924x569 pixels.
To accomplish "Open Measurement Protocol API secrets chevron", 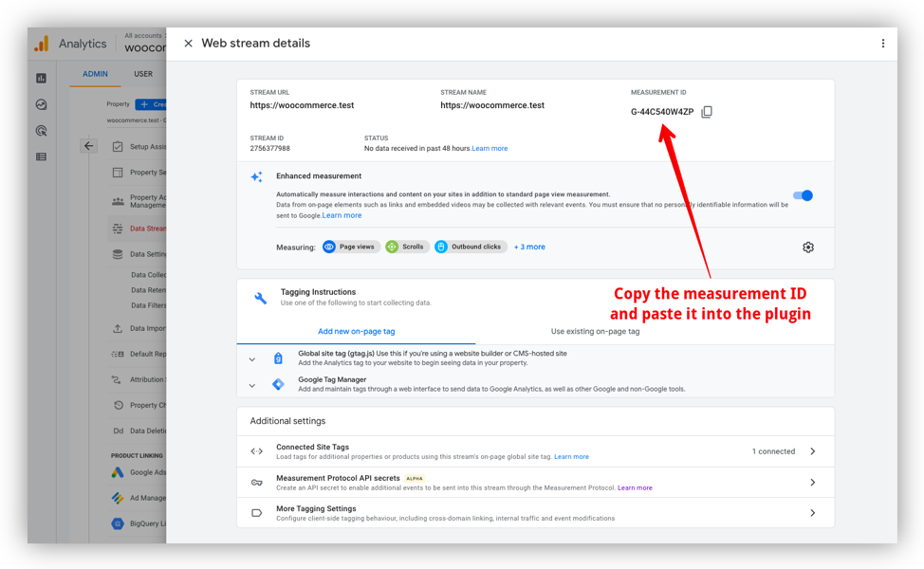I will point(813,483).
